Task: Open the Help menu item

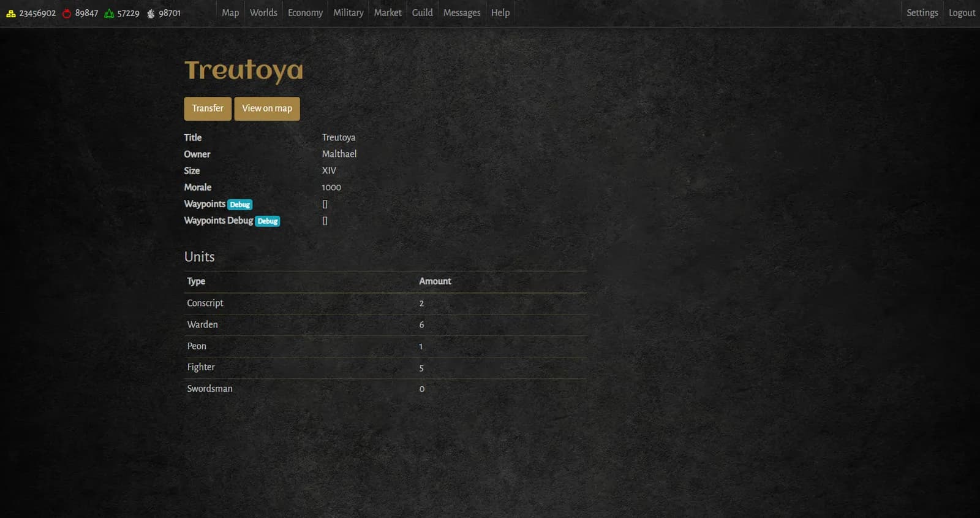Action: tap(500, 13)
